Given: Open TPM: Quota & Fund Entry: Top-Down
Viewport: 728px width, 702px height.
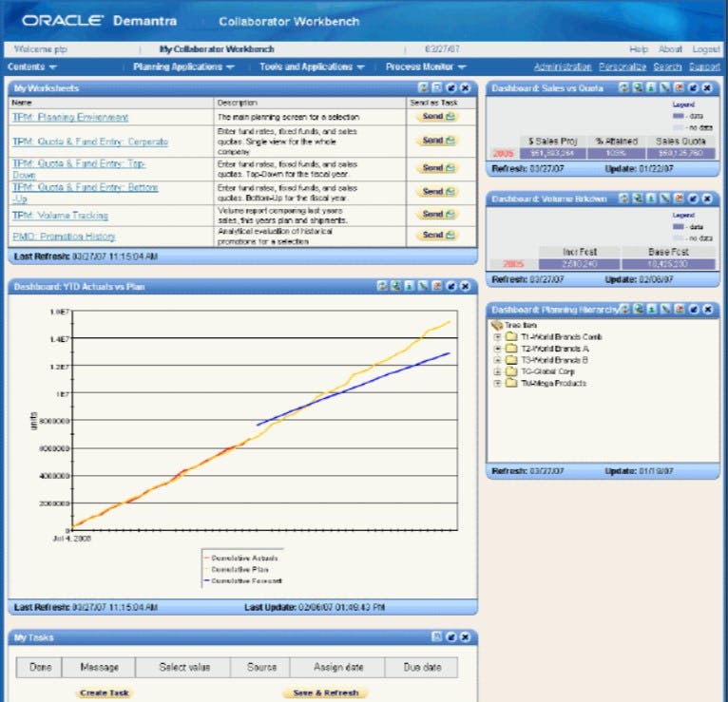Looking at the screenshot, I should pyautogui.click(x=79, y=169).
